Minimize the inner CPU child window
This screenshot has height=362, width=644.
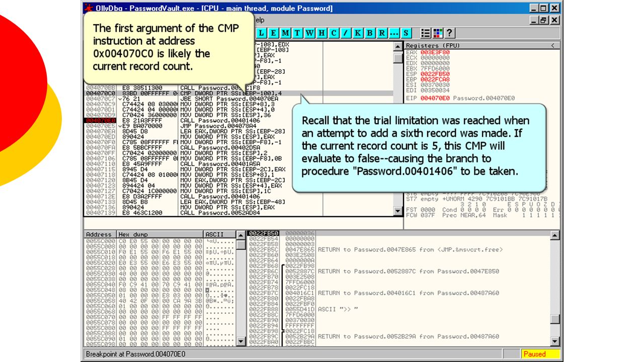pyautogui.click(x=534, y=20)
